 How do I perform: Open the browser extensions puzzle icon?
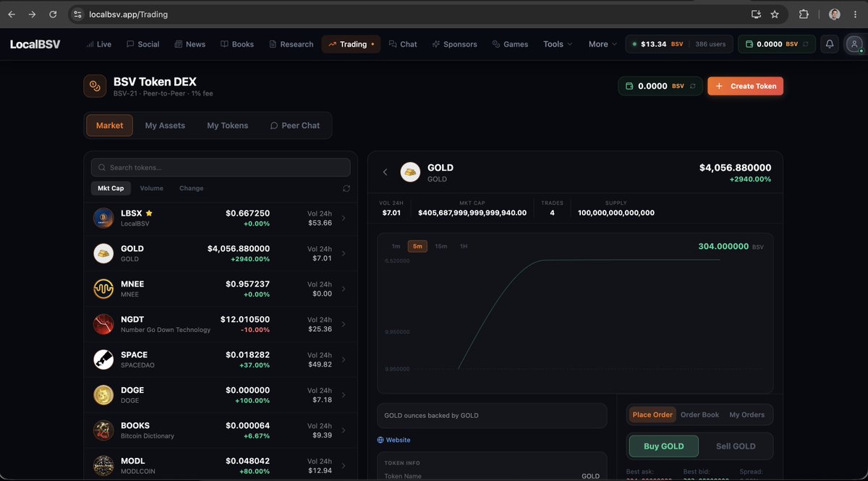click(x=804, y=14)
